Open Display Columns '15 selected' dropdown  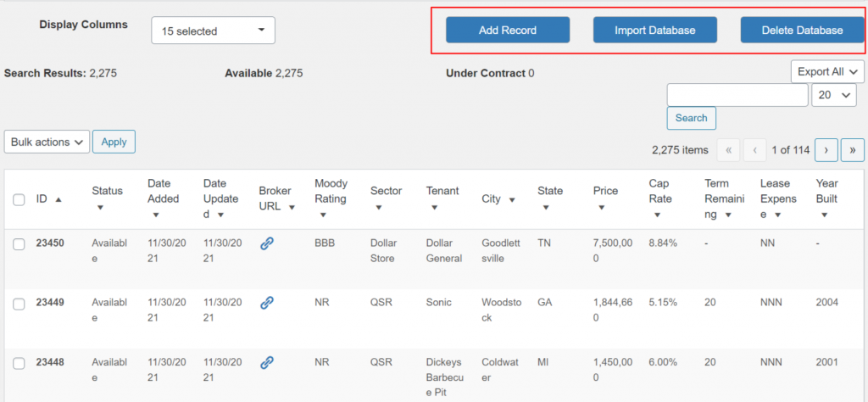(x=213, y=31)
